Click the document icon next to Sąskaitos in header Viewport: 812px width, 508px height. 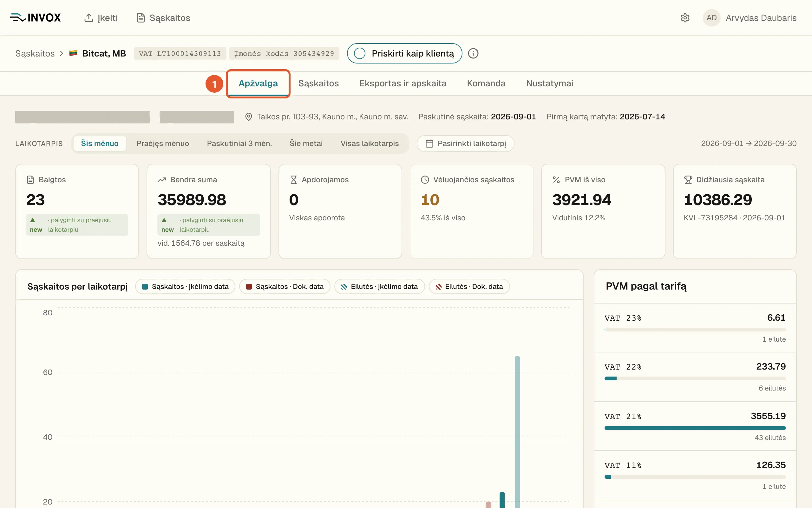[141, 18]
